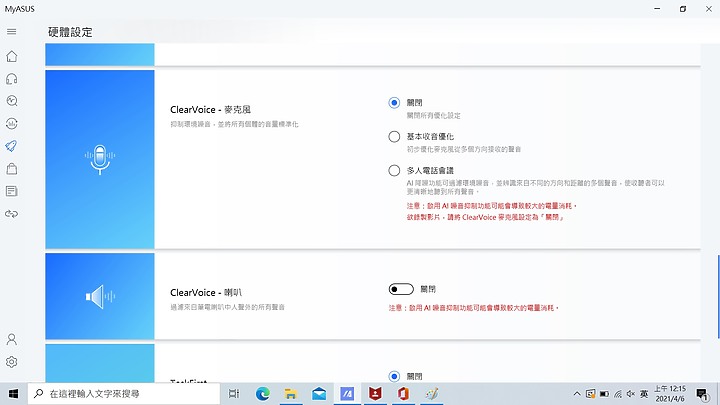Click the ClearVoice speaker power warning text
Image resolution: width=720 pixels, height=405 pixels.
(473, 308)
